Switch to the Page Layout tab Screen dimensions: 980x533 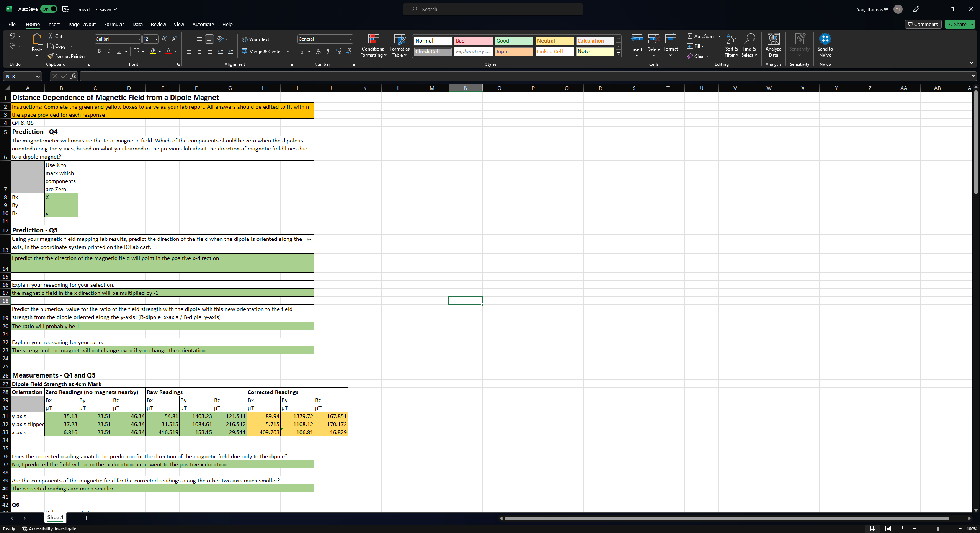82,24
